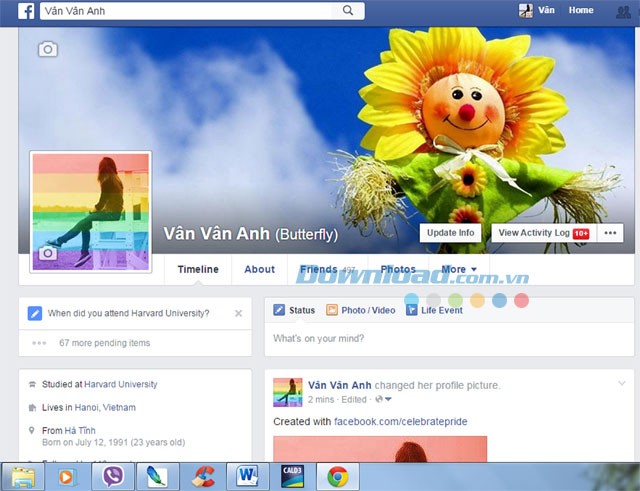Image resolution: width=640 pixels, height=491 pixels.
Task: Open the friend requests icon
Action: coord(625,11)
